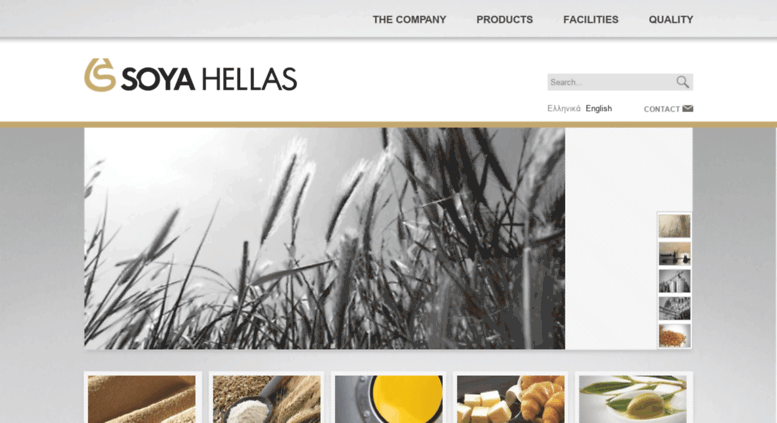Select the English language link
The width and height of the screenshot is (777, 423).
pyautogui.click(x=599, y=108)
